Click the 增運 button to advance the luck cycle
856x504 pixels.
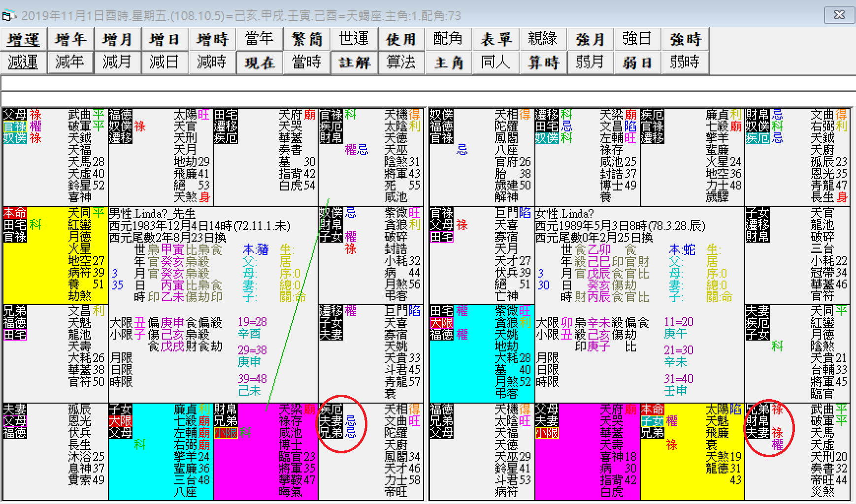[x=23, y=39]
